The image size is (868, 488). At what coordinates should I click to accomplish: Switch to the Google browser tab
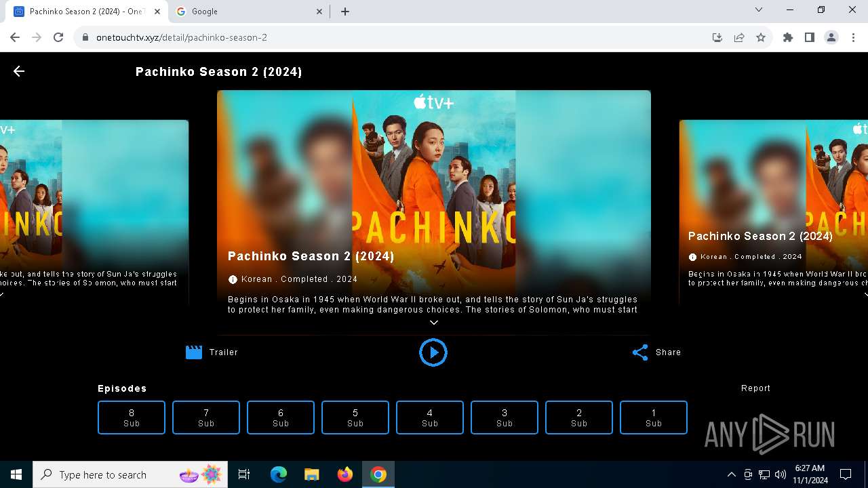248,12
